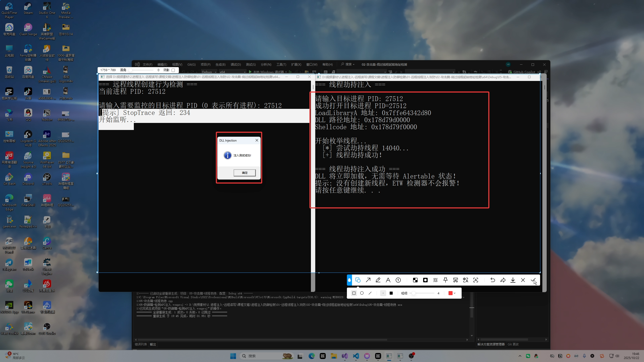This screenshot has width=644, height=362.
Task: Open the red color dropdown
Action: point(452,293)
